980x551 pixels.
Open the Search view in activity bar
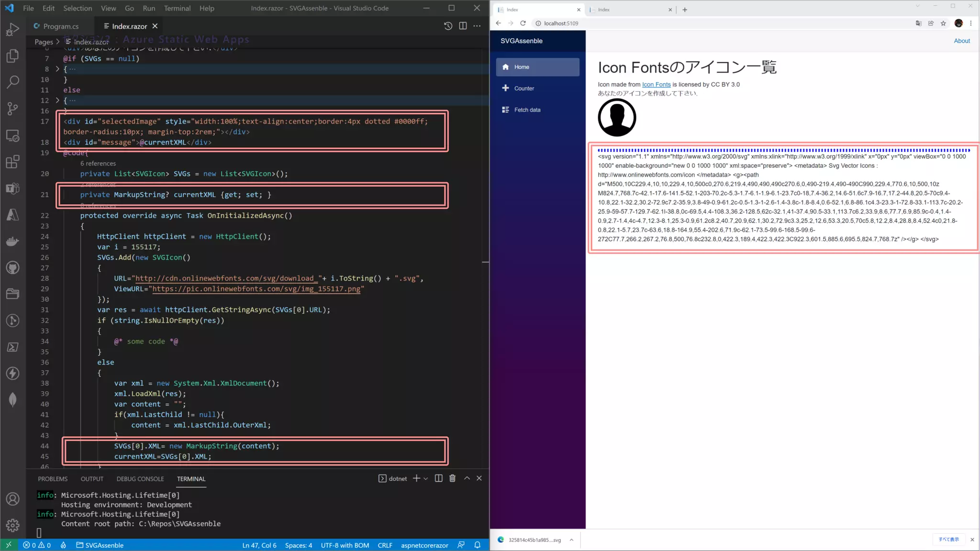13,82
